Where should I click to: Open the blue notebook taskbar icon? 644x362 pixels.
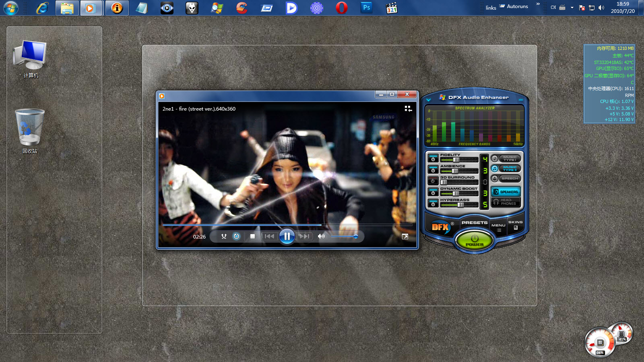142,8
